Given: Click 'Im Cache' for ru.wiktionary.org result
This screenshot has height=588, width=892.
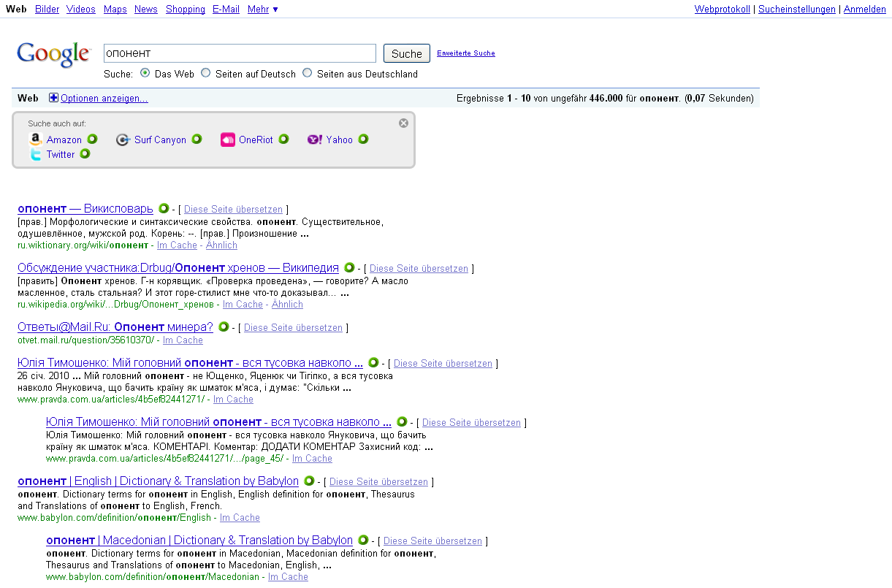Looking at the screenshot, I should click(177, 245).
